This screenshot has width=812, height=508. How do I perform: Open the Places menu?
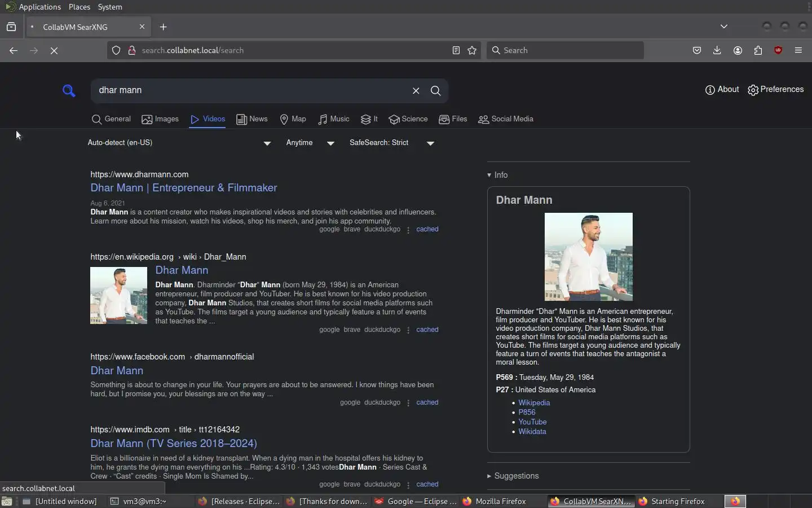(80, 7)
